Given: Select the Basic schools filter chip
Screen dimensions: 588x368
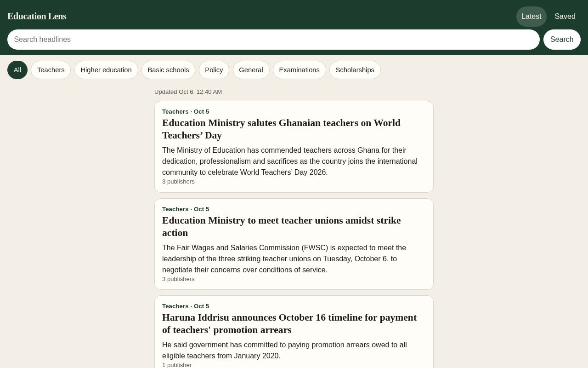Looking at the screenshot, I should click(x=168, y=70).
